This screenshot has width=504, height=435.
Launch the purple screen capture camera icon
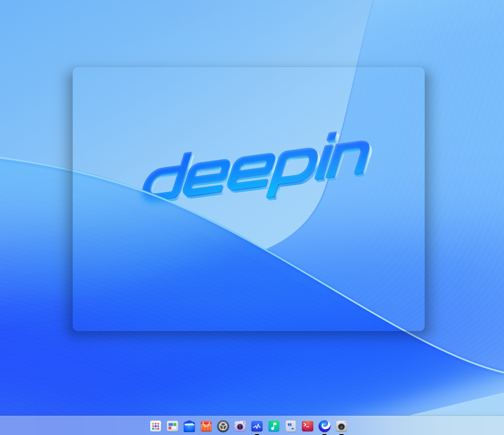(x=240, y=426)
